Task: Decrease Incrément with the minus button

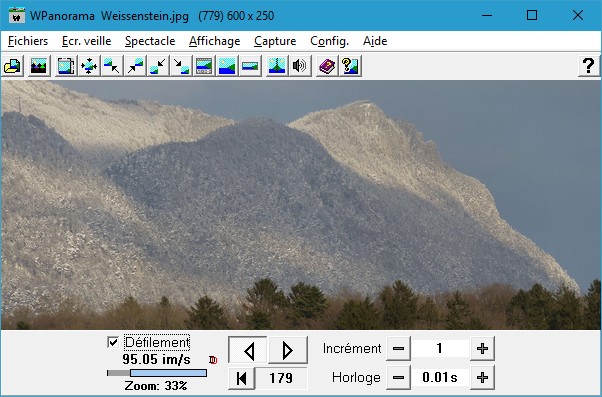Action: [398, 349]
